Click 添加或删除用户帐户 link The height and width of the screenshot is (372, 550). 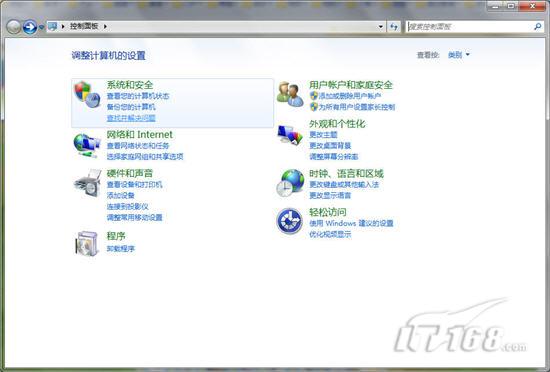[x=350, y=96]
